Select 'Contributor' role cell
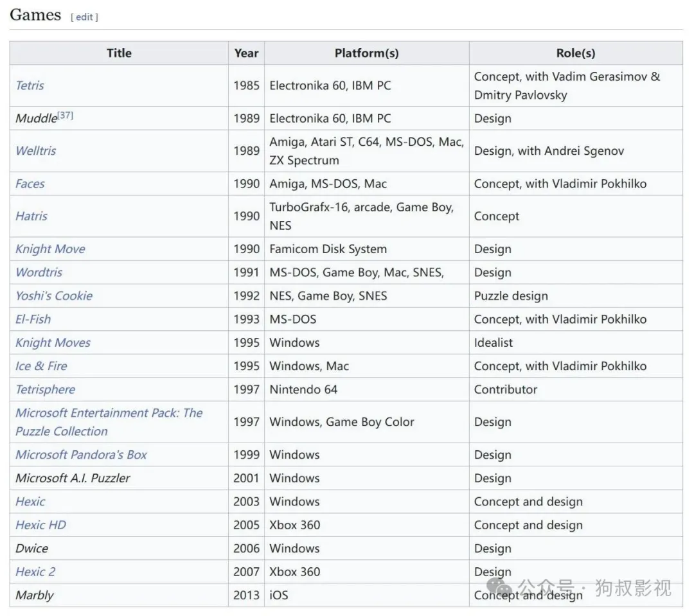694x616 pixels. [576, 389]
